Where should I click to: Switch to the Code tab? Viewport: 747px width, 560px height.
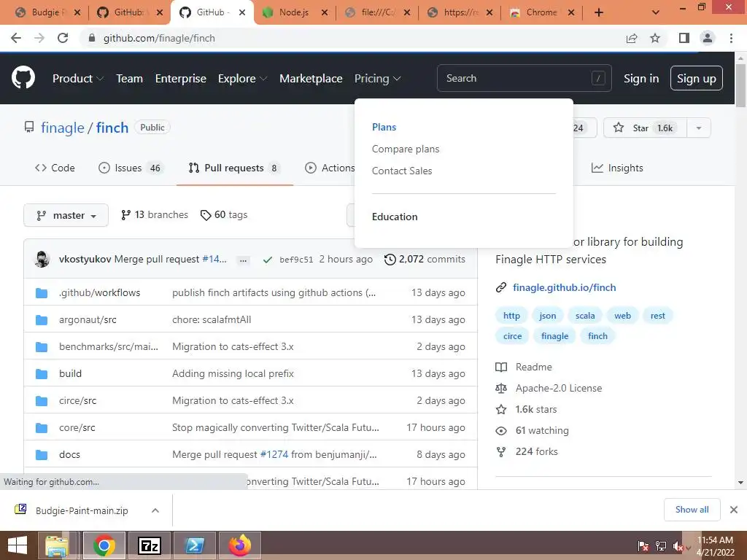tap(55, 168)
